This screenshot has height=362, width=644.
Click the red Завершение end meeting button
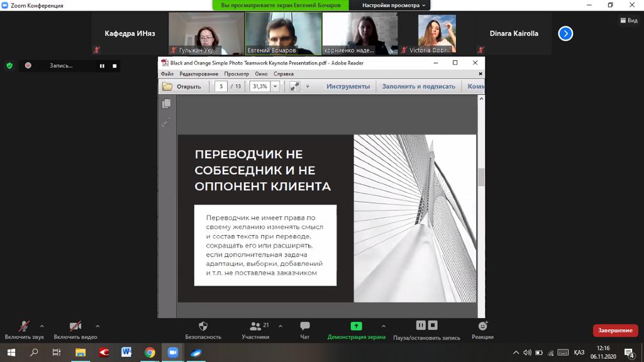pyautogui.click(x=615, y=331)
